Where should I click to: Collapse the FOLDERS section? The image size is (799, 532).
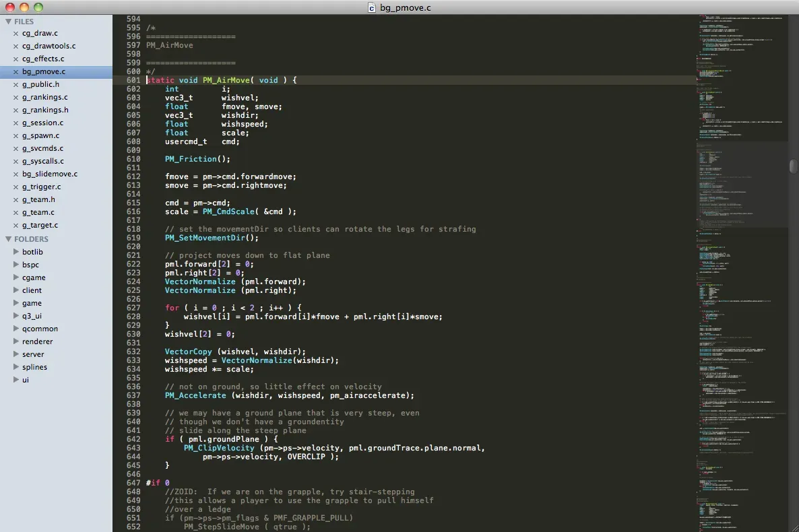point(8,238)
